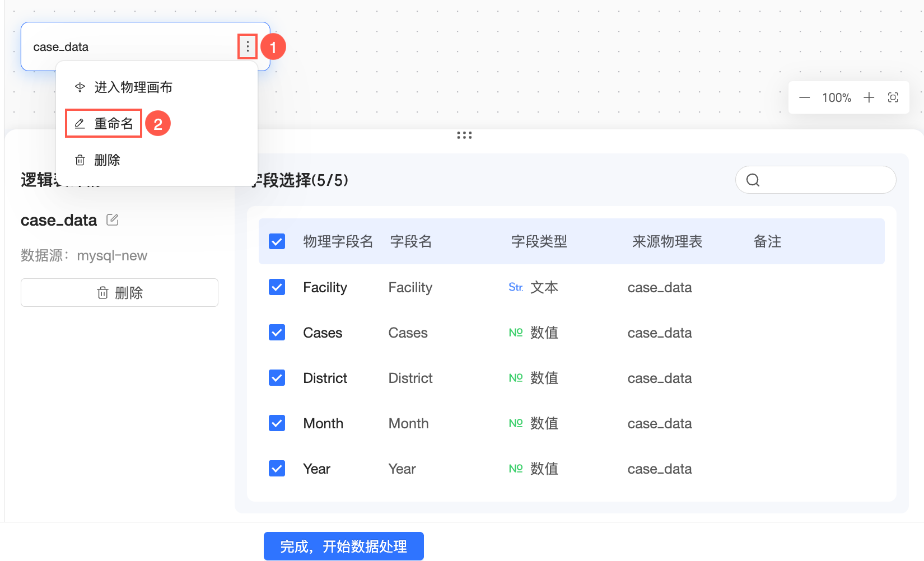Click the 字段类型 column header
This screenshot has width=924, height=561.
[x=539, y=241]
